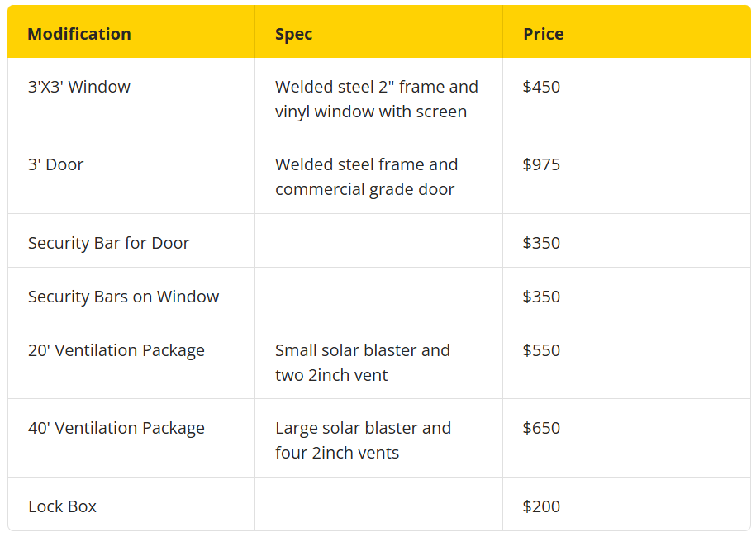Click the Spec column header
Screen dimensions: 756x537
click(x=293, y=34)
